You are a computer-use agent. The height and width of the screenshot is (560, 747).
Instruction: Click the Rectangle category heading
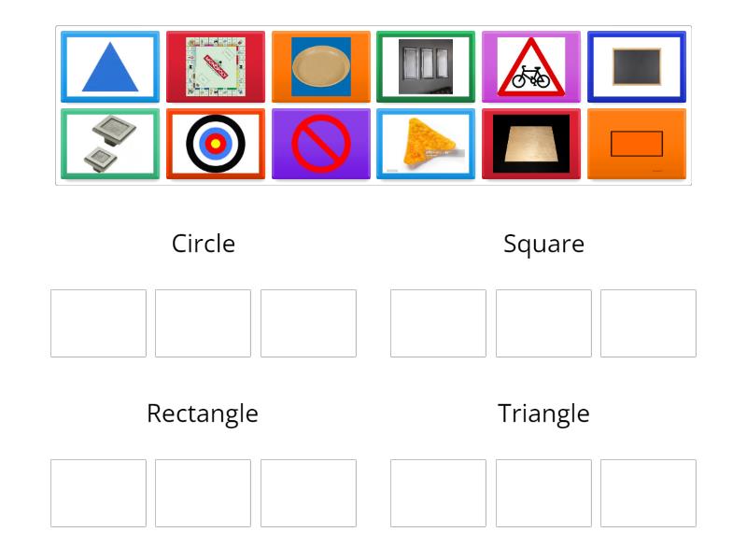point(202,413)
